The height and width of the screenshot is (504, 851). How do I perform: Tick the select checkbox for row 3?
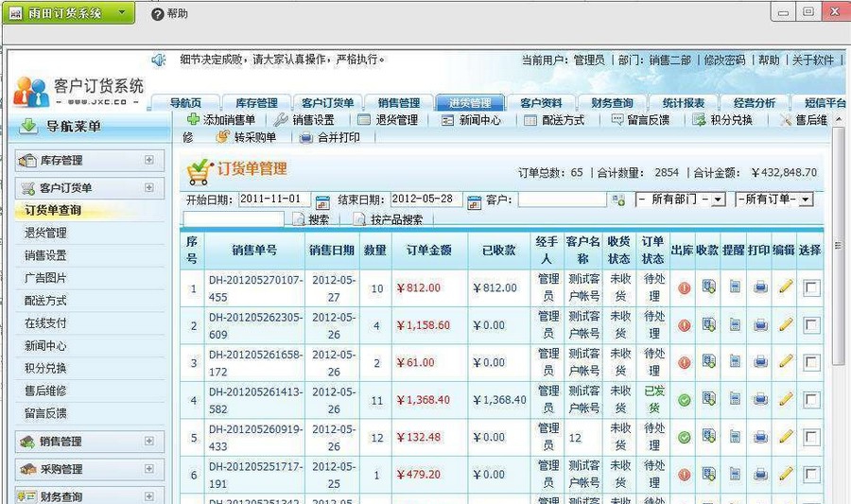pos(811,362)
